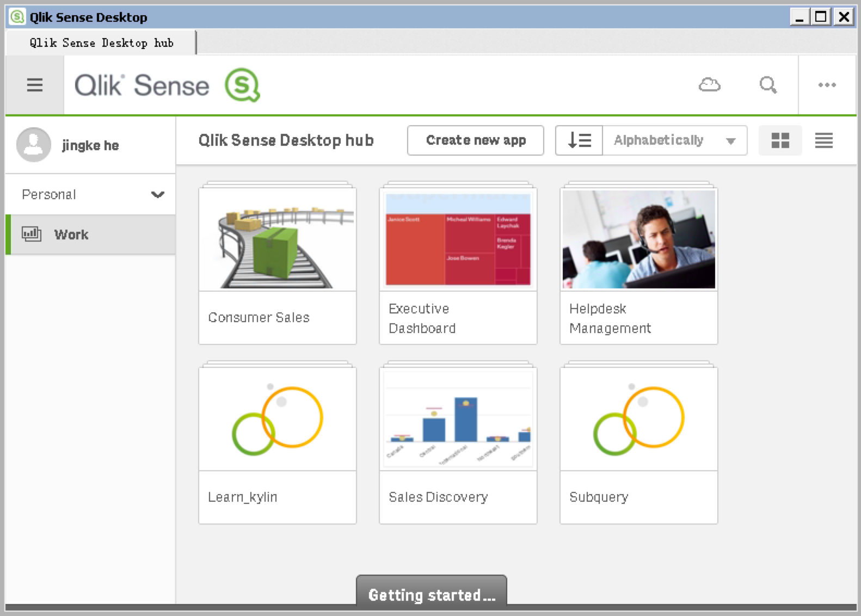861x616 pixels.
Task: Select the Qlik Sense Desktop hub tab
Action: (x=101, y=43)
